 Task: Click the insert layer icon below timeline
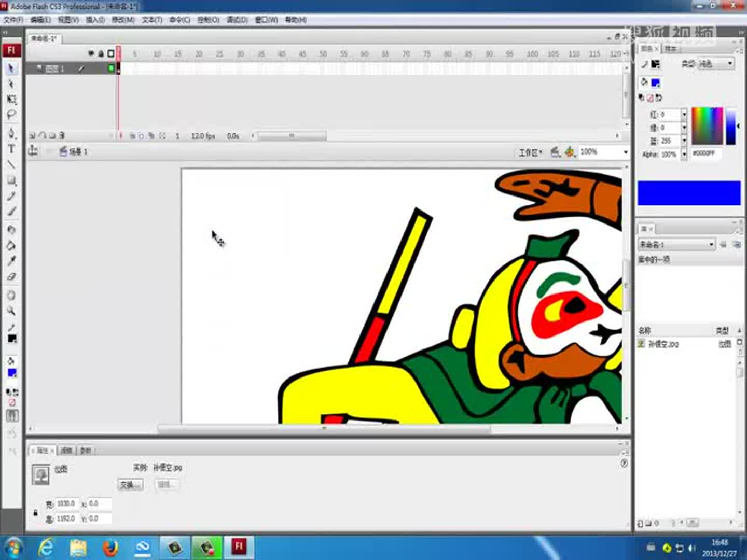pyautogui.click(x=32, y=136)
